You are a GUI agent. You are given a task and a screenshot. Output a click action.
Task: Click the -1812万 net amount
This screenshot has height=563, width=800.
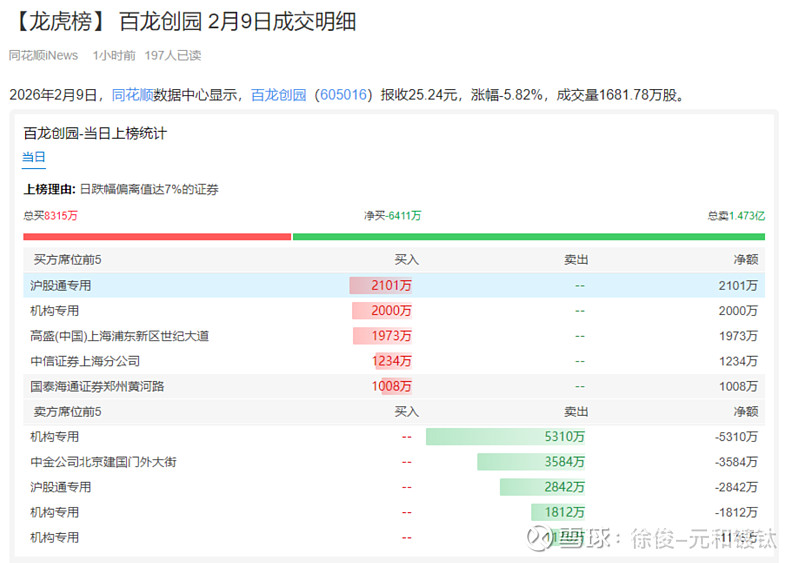736,512
